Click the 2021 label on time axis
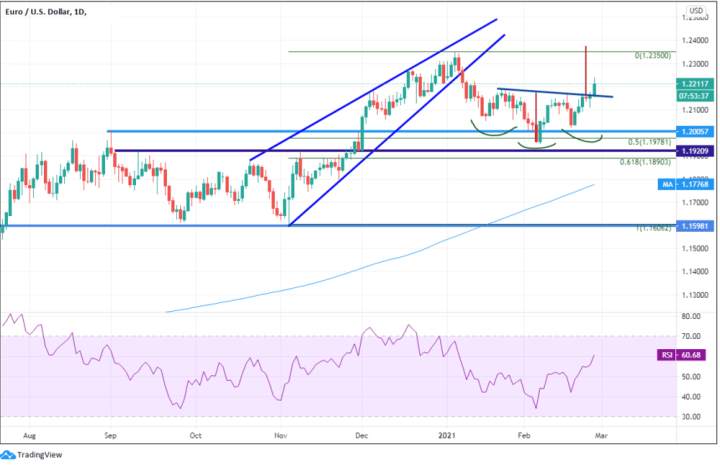Screen dimensions: 720x465 click(447, 435)
